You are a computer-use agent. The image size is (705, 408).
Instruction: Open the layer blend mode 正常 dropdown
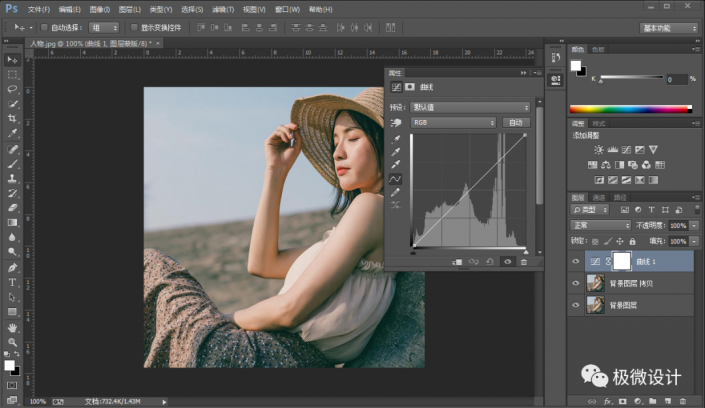(x=600, y=226)
